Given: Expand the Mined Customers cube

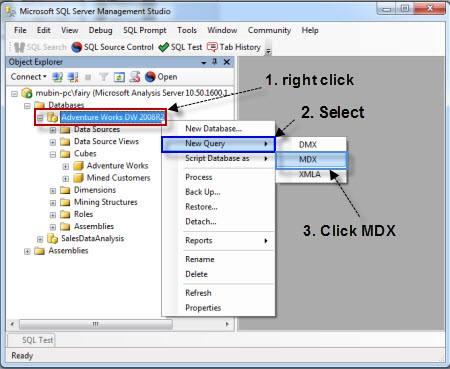Looking at the screenshot, I should point(66,179).
